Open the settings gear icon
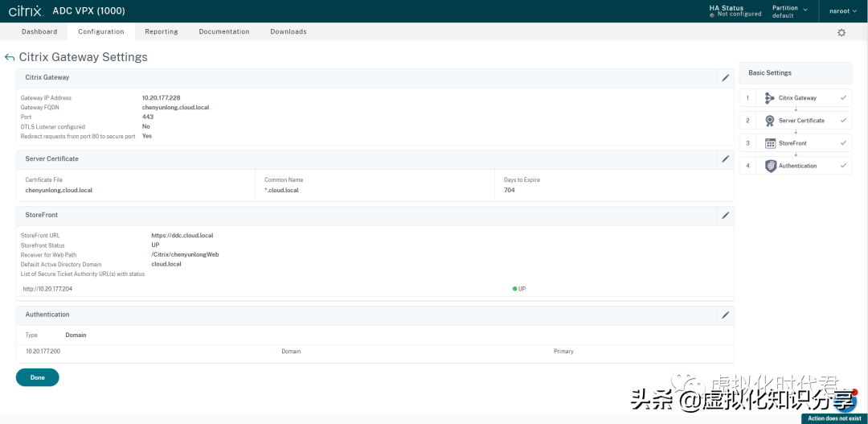 (841, 33)
